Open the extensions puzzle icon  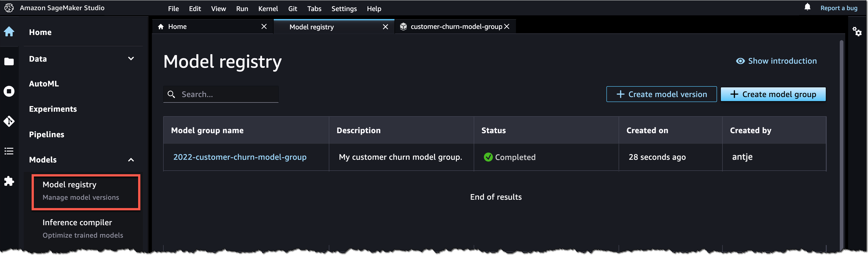click(9, 181)
